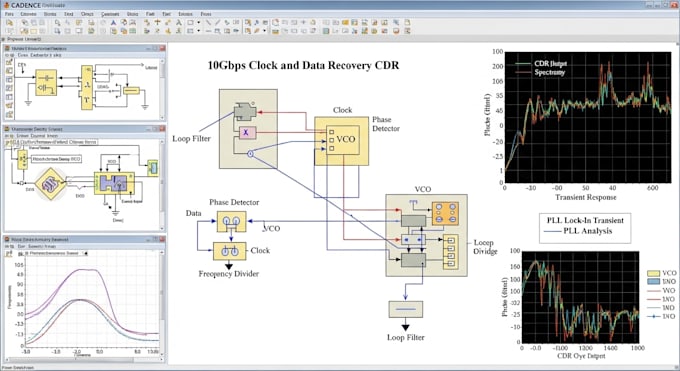
Task: Select the orange crosshair plus tool in the top toolbar row
Action: click(x=157, y=23)
